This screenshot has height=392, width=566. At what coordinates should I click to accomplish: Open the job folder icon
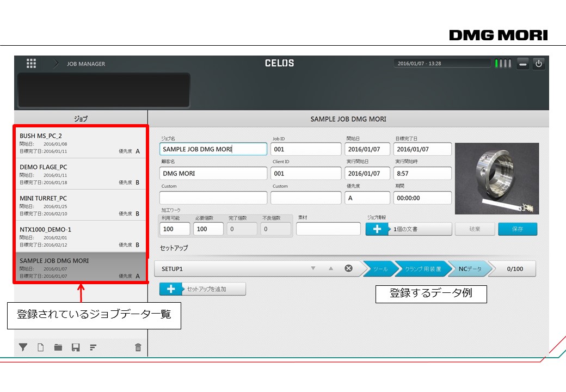(58, 347)
